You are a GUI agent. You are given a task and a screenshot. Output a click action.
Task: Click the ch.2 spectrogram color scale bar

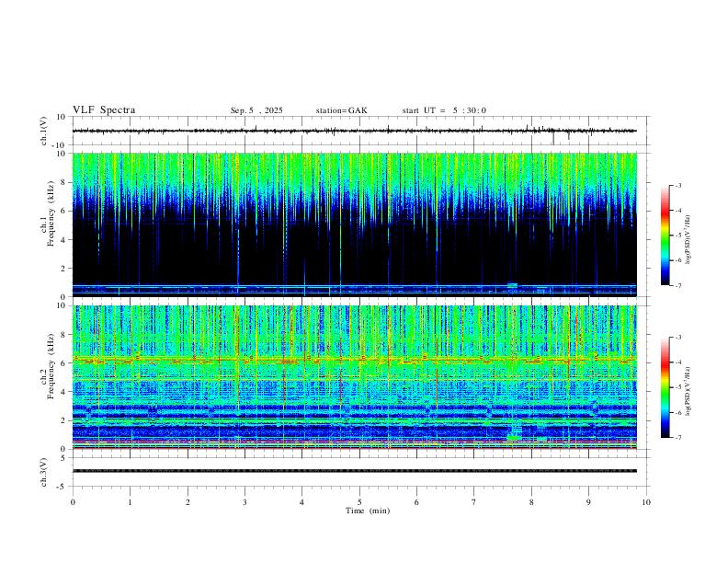[665, 387]
